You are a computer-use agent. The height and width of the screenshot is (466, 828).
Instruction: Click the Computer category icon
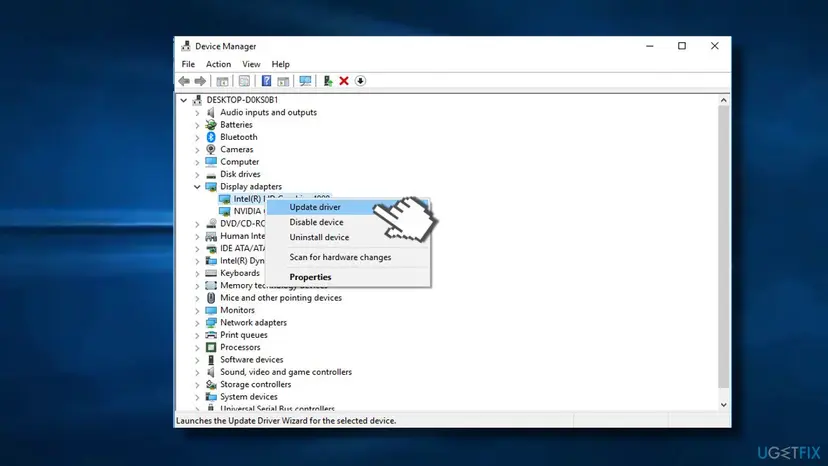(211, 162)
